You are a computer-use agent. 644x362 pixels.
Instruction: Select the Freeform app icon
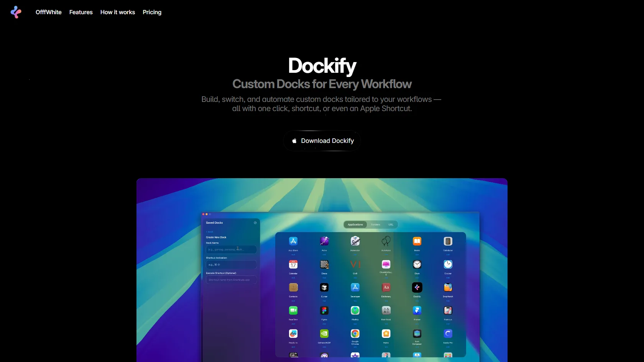point(293,334)
